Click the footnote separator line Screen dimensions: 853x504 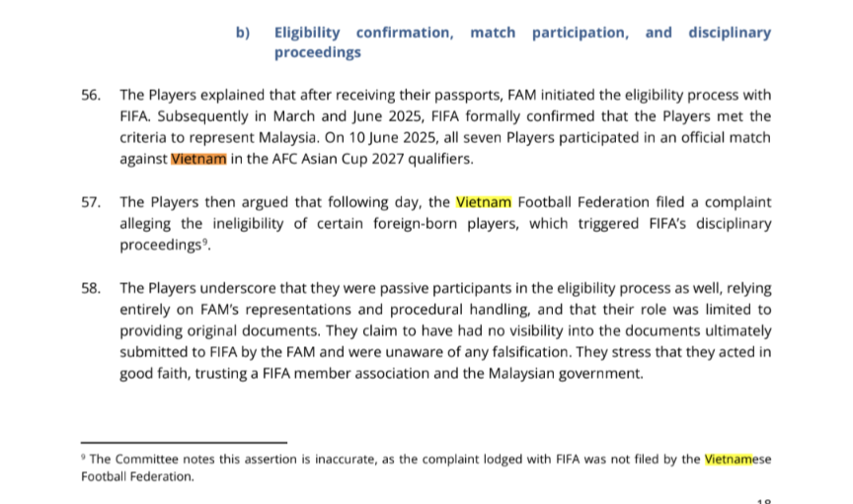pos(184,442)
